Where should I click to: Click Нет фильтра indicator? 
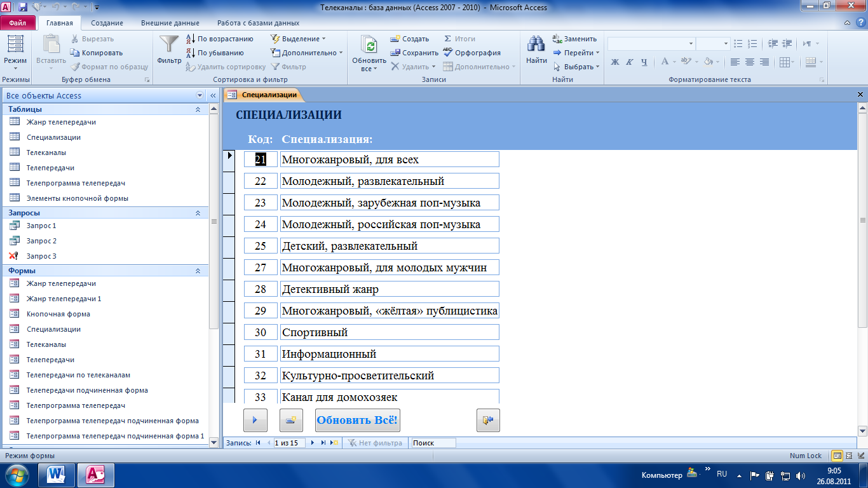point(375,443)
